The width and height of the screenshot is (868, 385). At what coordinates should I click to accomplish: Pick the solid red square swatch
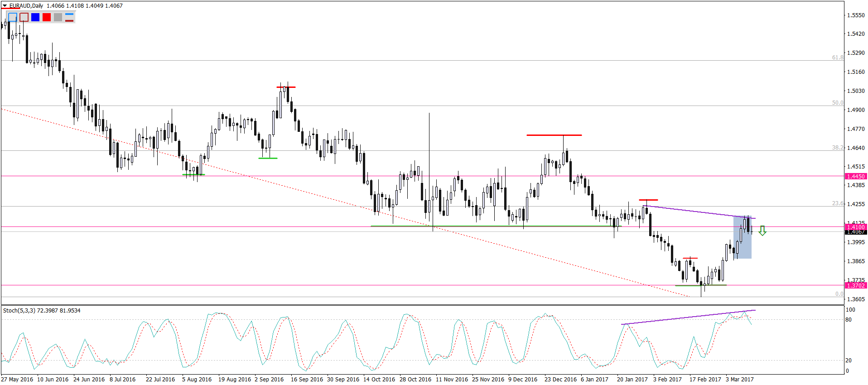click(x=47, y=17)
